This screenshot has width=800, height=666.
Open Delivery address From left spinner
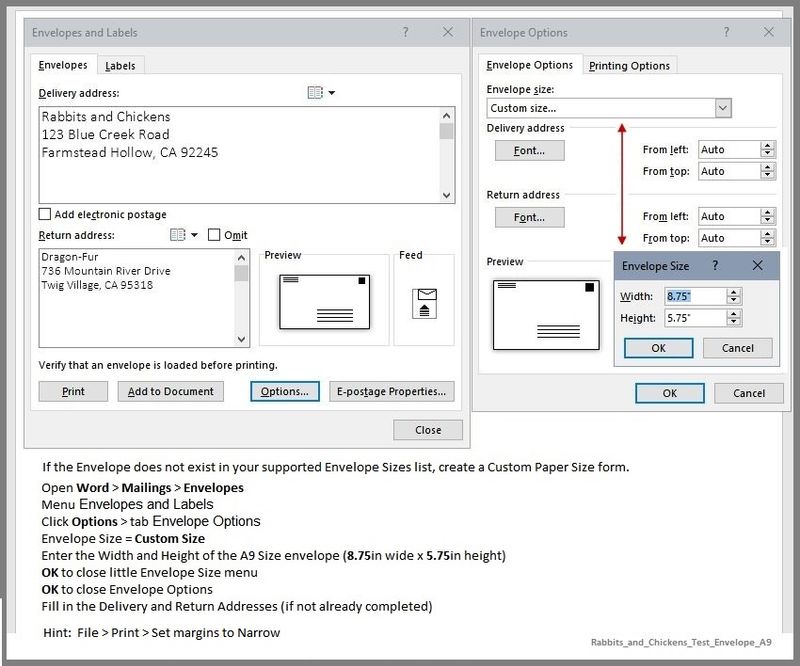pos(767,150)
